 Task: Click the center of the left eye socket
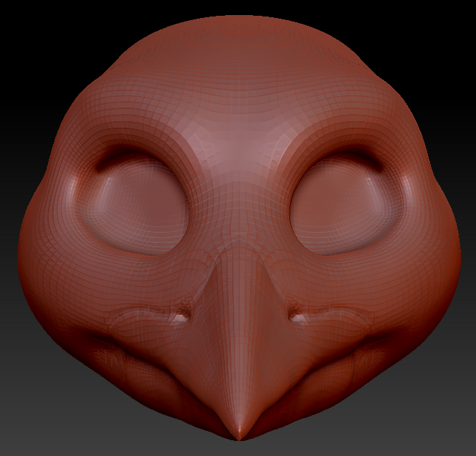(136, 204)
